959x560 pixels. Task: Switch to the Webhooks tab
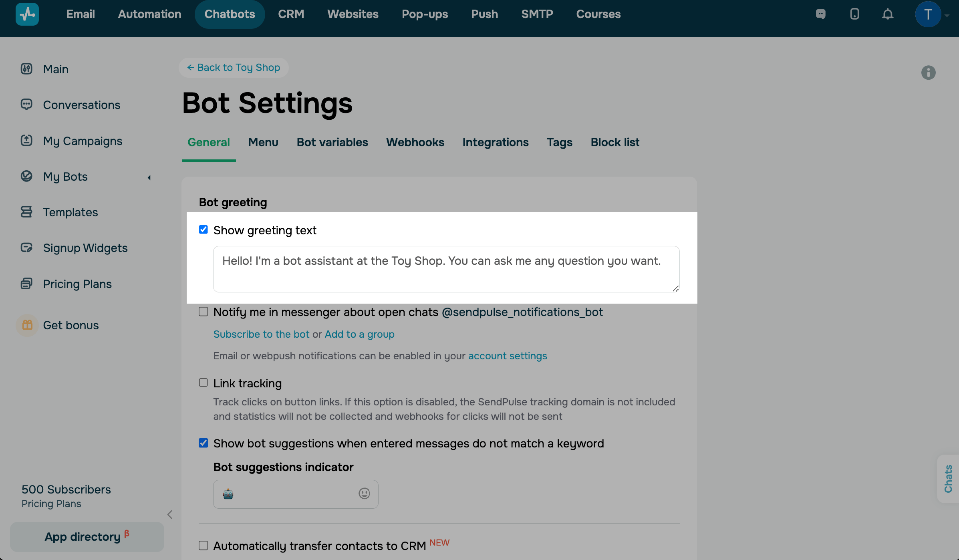click(x=415, y=142)
